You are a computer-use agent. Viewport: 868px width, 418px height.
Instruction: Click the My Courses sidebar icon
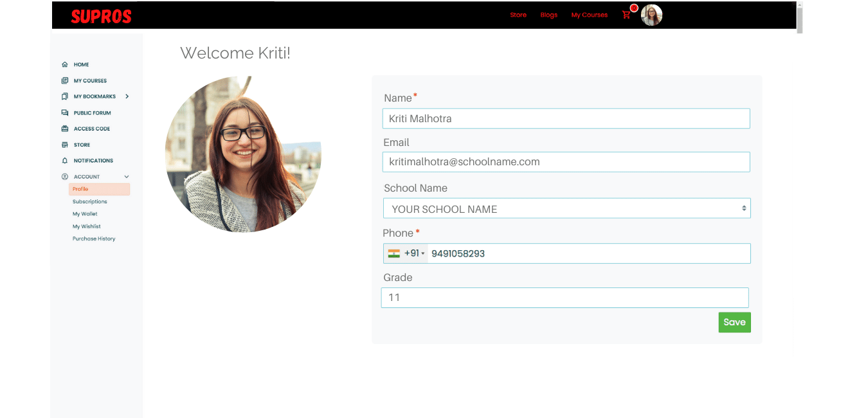click(64, 81)
